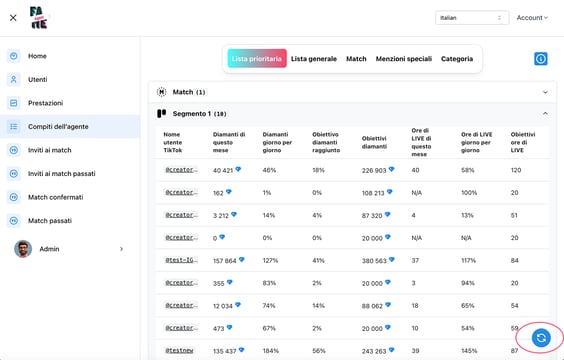Open @creator link in the 12 034 row
The width and height of the screenshot is (564, 360).
[x=181, y=305]
